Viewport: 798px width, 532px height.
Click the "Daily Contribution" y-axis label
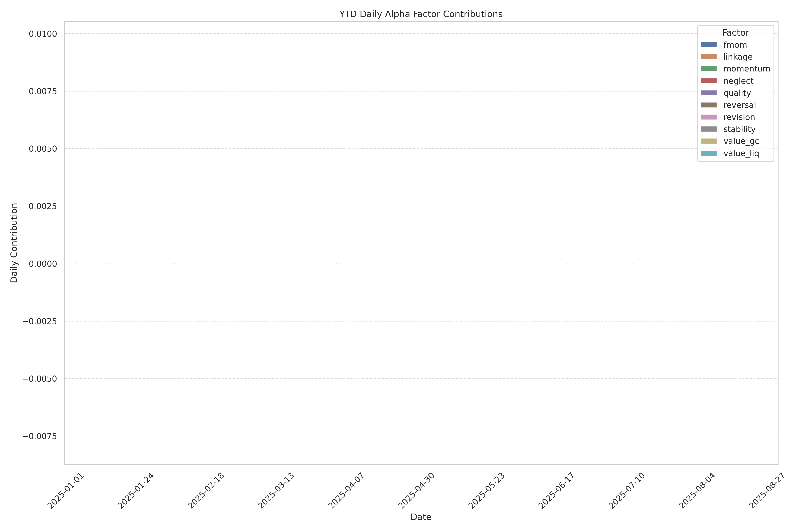pyautogui.click(x=14, y=243)
